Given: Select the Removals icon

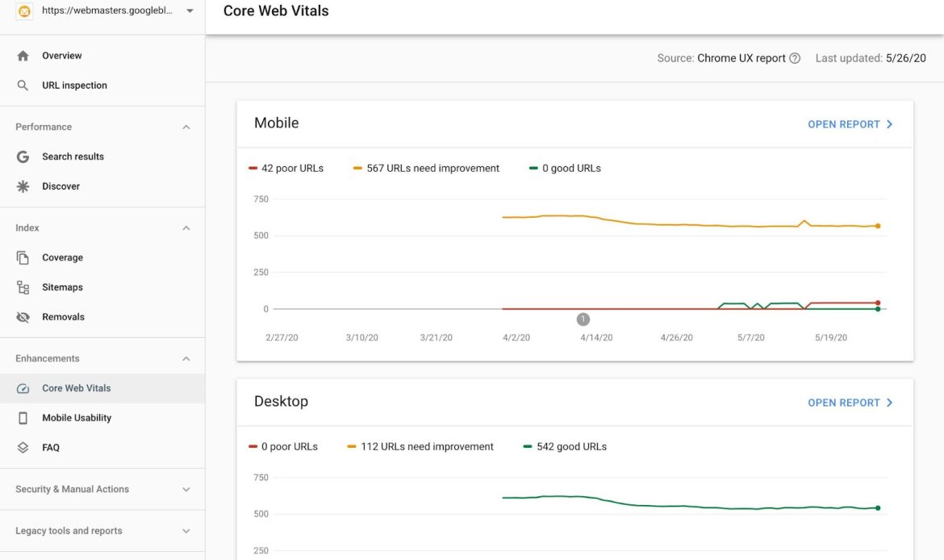Looking at the screenshot, I should coord(23,316).
